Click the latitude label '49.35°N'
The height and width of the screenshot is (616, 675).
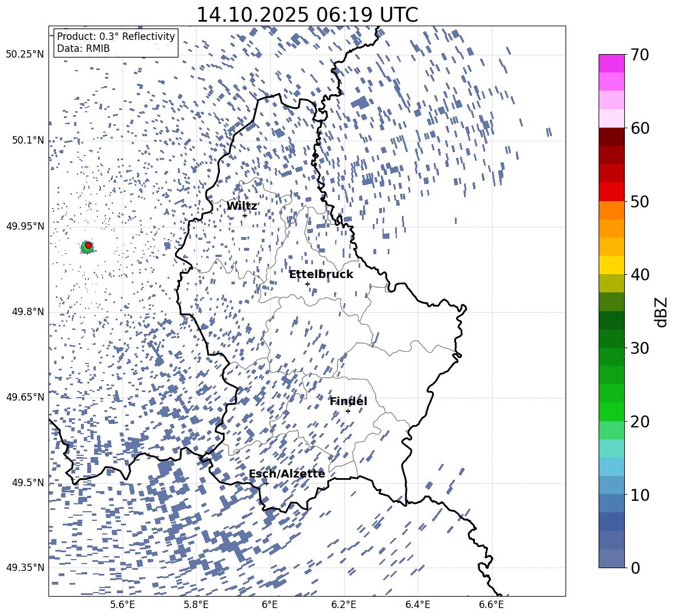[x=25, y=568]
